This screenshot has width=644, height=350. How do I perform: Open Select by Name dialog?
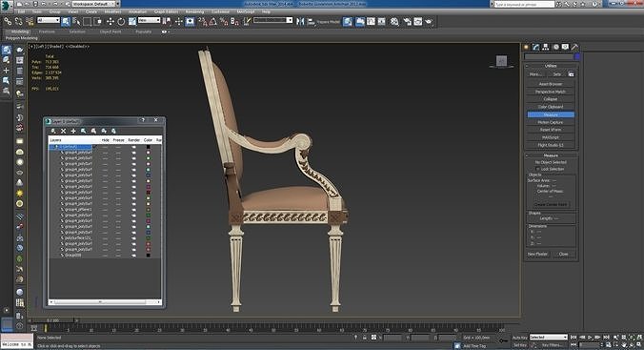pos(76,21)
